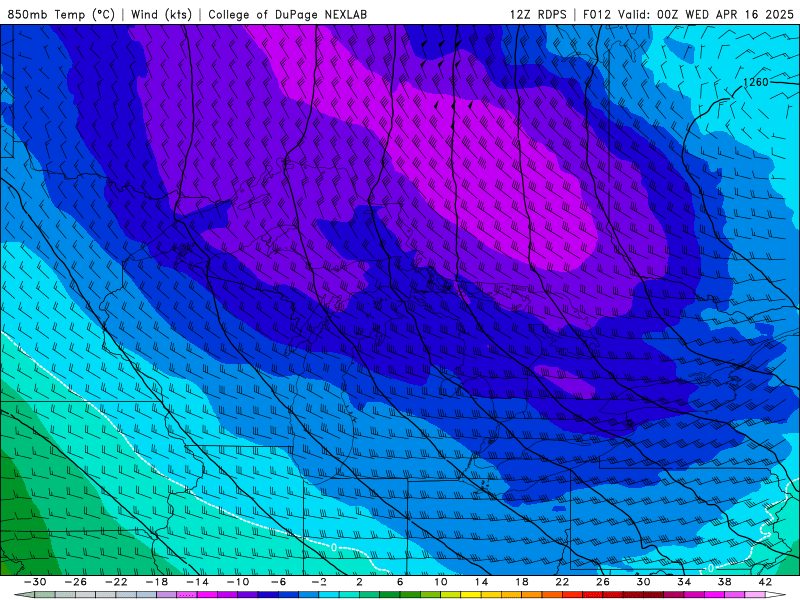The height and width of the screenshot is (600, 800).
Task: Click the -26 value on the color scale
Action: tap(76, 582)
